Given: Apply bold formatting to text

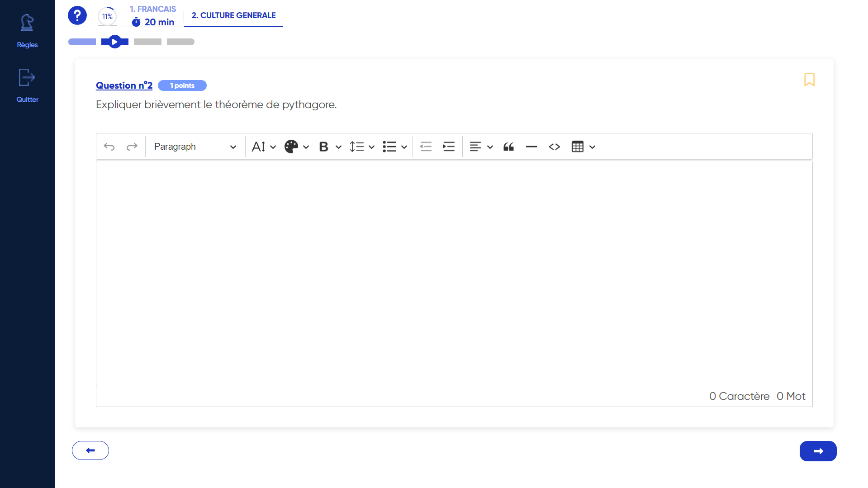Looking at the screenshot, I should pos(323,147).
